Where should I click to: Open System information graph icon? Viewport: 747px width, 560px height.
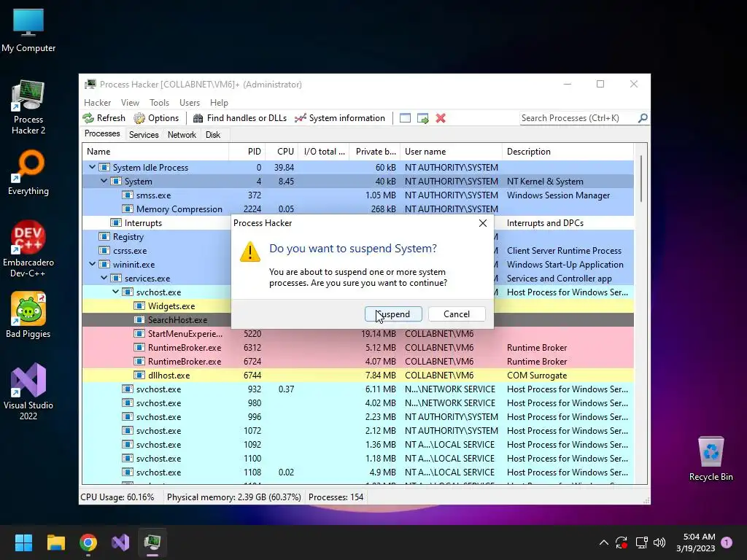point(300,118)
